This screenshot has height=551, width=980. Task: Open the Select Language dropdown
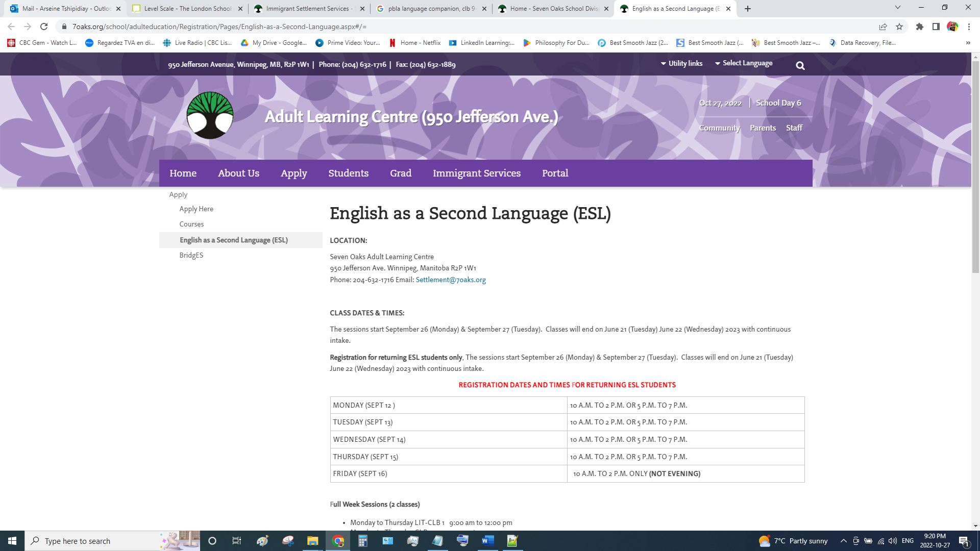click(x=744, y=63)
